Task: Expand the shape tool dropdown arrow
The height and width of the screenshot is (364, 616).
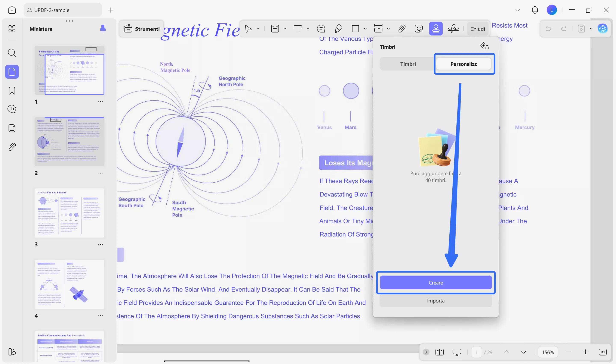Action: coord(365,29)
